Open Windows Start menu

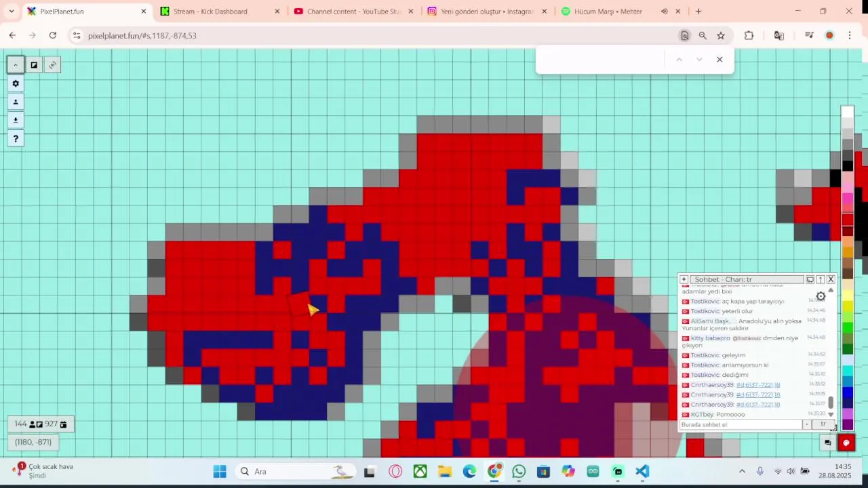coord(220,471)
